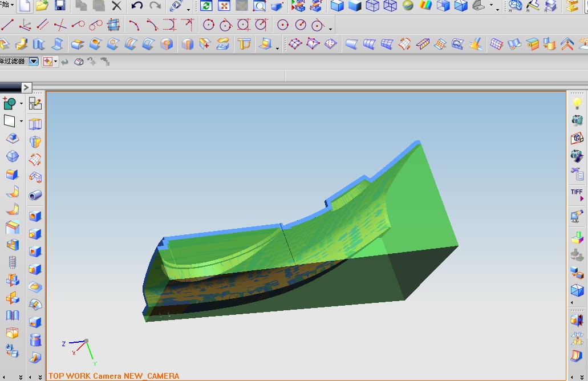The width and height of the screenshot is (588, 381).
Task: Select the circle center-point tool
Action: point(283,25)
